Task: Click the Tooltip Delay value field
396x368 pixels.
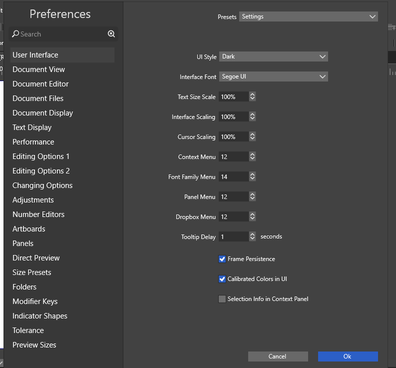Action: [234, 237]
